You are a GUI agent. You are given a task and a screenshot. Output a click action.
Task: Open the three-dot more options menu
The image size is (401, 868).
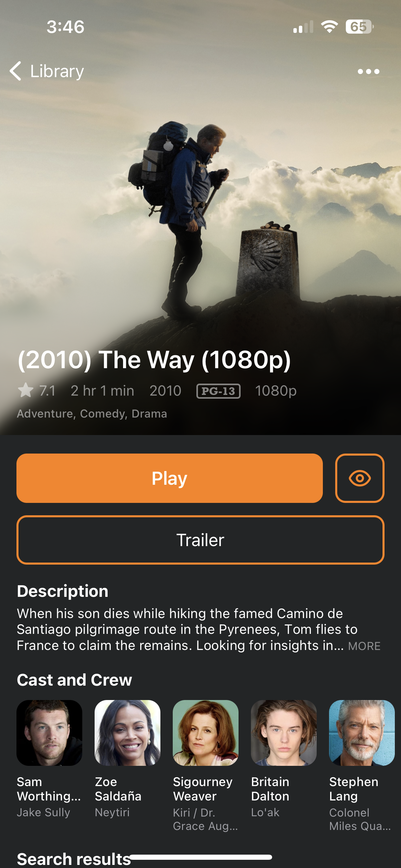368,71
